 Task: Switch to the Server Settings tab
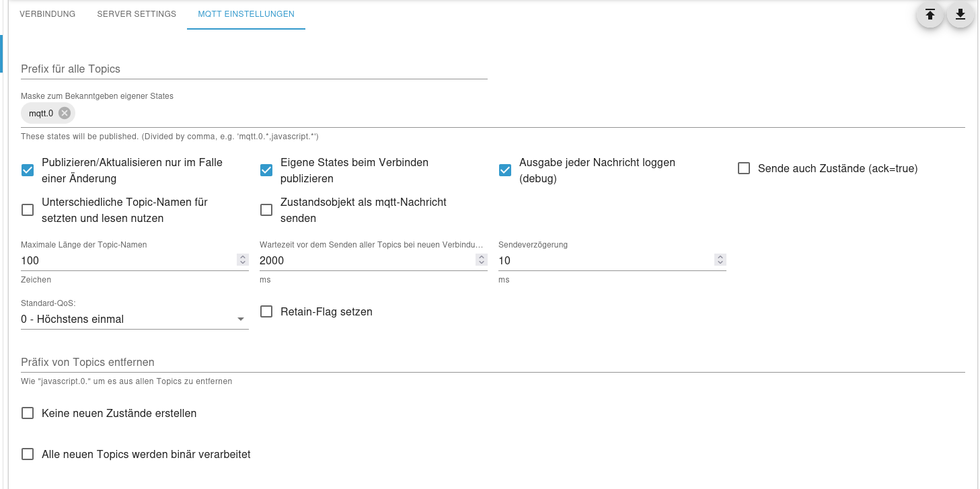(x=137, y=13)
